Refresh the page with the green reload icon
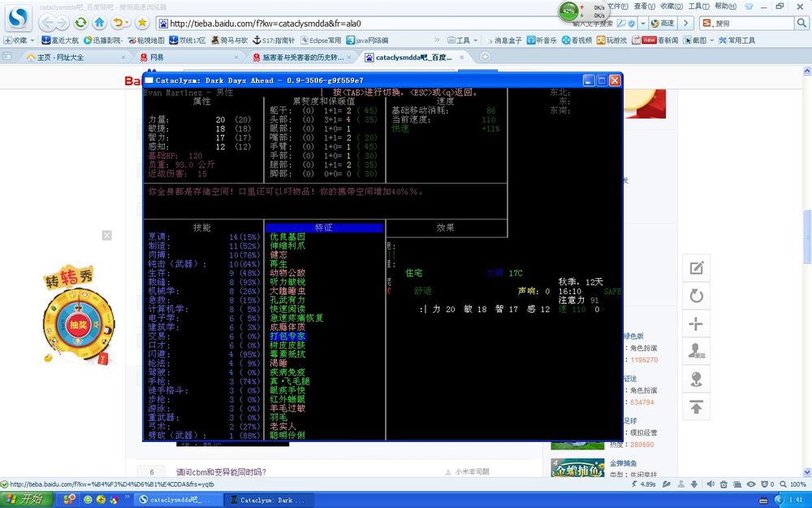 pos(80,23)
